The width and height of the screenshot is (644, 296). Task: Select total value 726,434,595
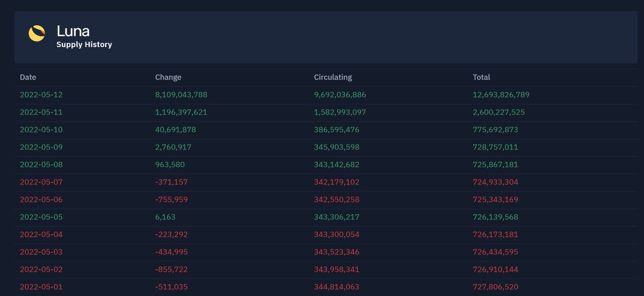[x=496, y=252]
